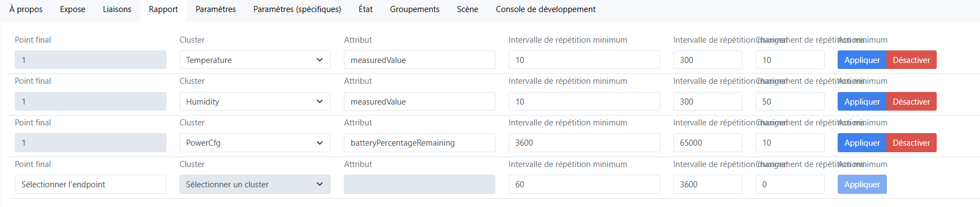Open the Humidity cluster dropdown
Viewport: 980px width, 207px height.
tap(255, 101)
